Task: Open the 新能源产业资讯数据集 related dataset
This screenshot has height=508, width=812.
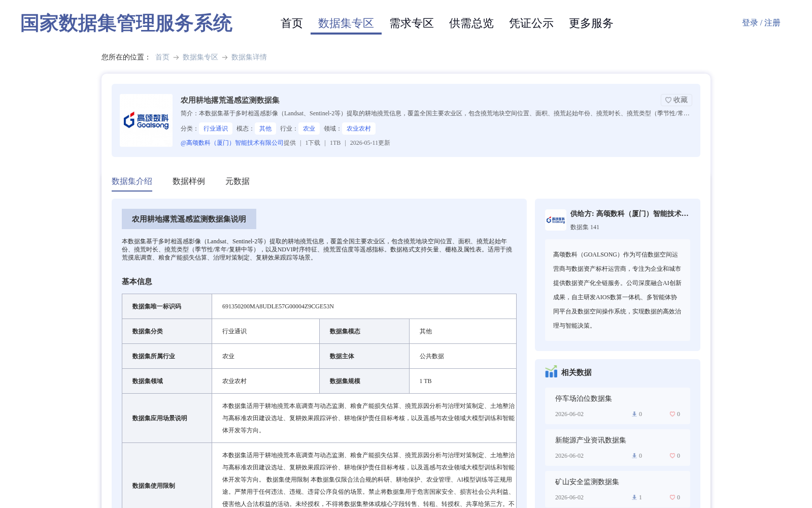Action: [x=591, y=440]
